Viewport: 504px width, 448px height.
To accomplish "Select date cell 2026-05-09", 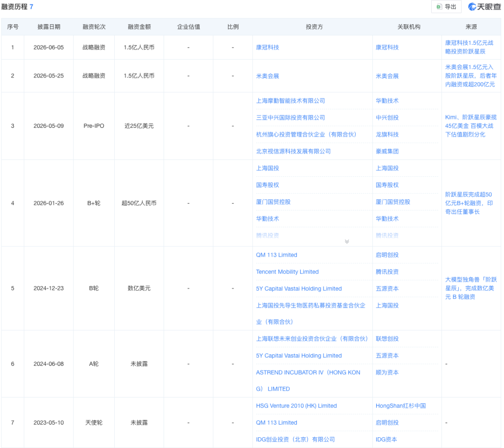I will click(x=49, y=126).
